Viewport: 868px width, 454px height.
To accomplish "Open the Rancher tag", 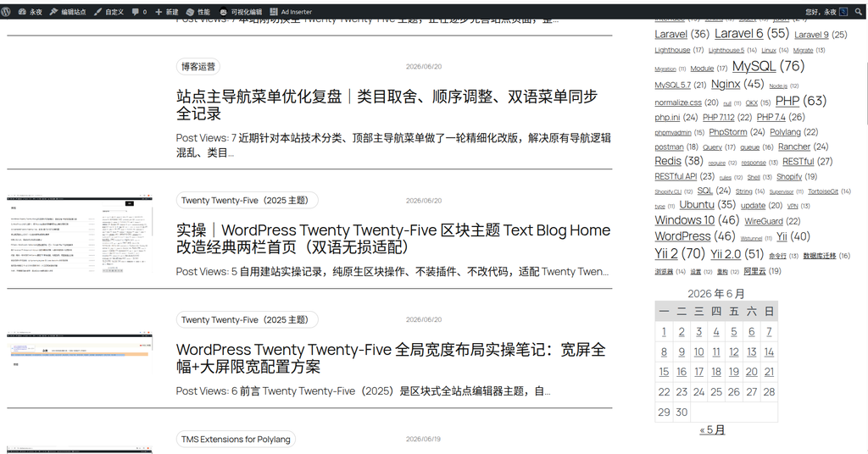I will pos(793,147).
